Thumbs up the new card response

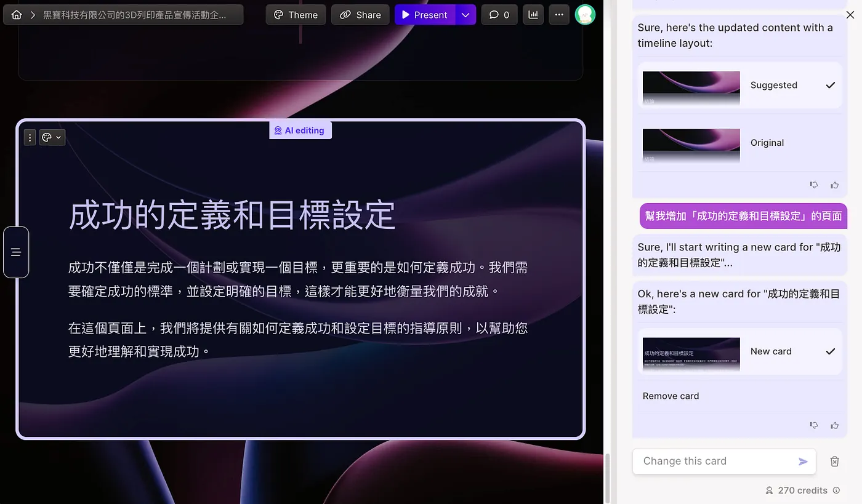835,425
